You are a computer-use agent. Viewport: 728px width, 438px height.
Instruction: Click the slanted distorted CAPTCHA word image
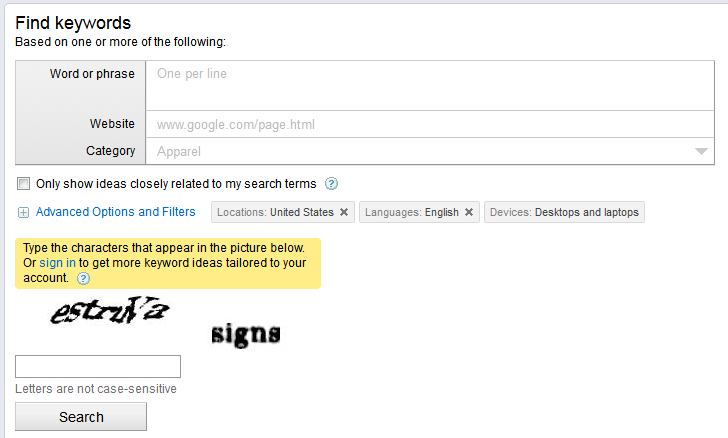pos(109,312)
